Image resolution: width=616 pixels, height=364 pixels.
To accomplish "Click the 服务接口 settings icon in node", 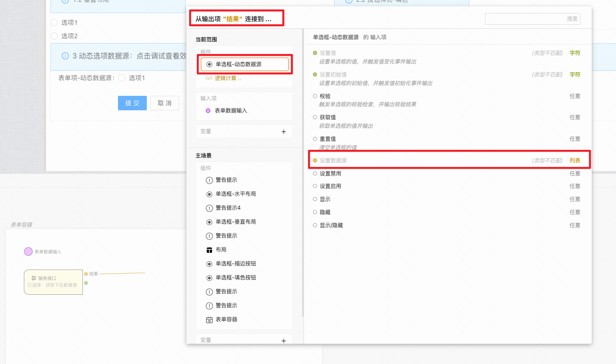I will tap(34, 279).
